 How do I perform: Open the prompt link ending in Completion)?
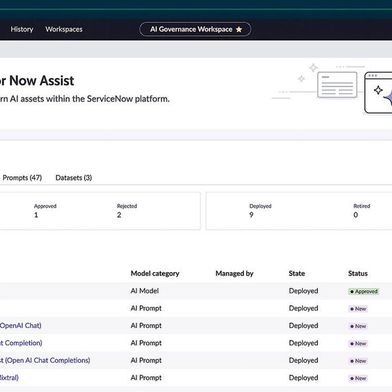pyautogui.click(x=21, y=343)
